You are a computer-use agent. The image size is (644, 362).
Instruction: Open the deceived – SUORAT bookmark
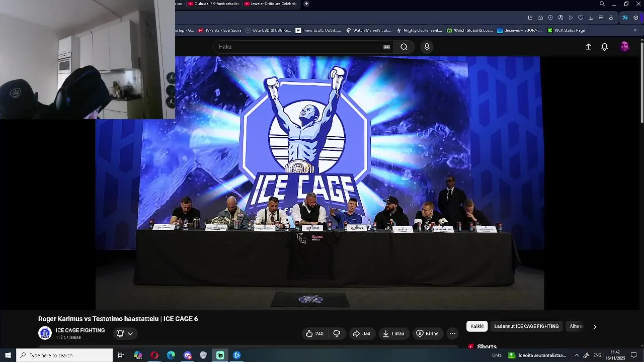[520, 30]
